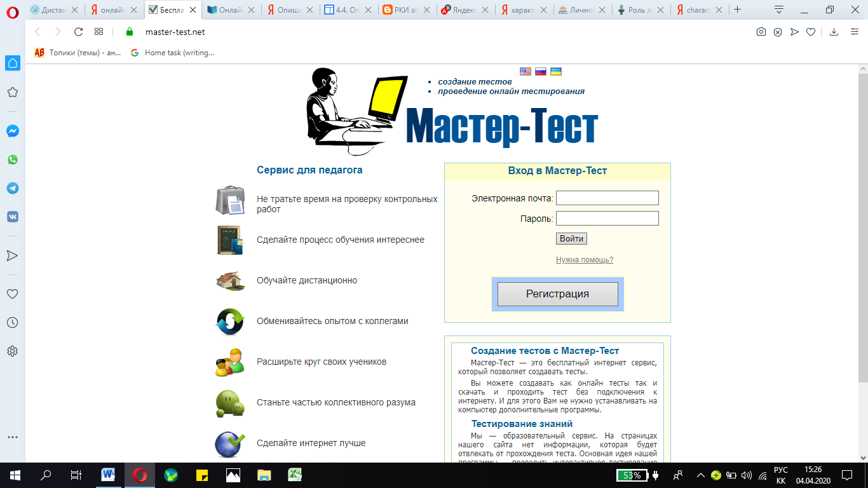
Task: Click the password input field
Action: [x=607, y=219]
